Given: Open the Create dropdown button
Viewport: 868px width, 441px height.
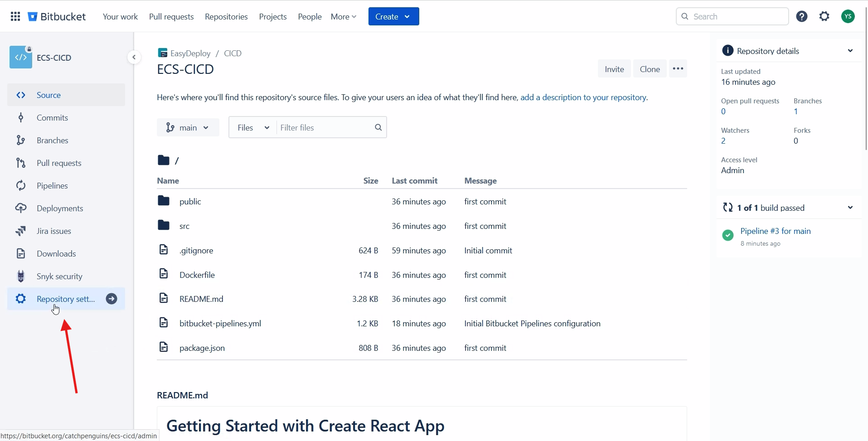Looking at the screenshot, I should pyautogui.click(x=393, y=17).
